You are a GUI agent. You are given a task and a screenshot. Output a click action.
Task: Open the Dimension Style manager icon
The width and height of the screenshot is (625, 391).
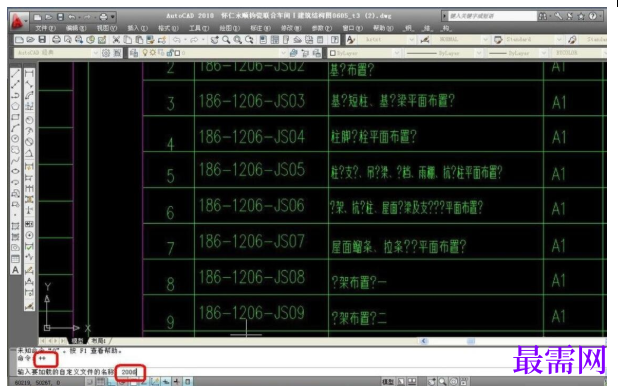point(425,40)
